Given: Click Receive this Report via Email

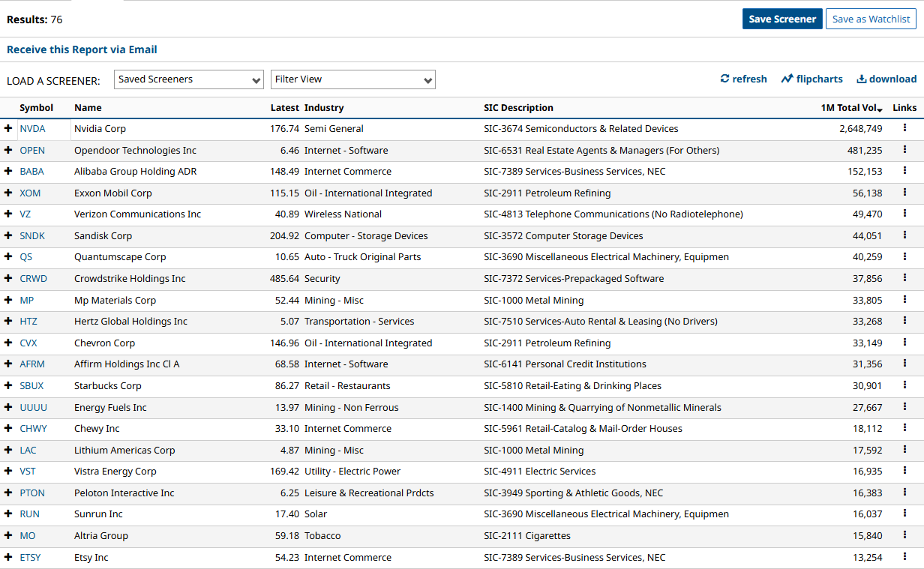Looking at the screenshot, I should (x=82, y=49).
